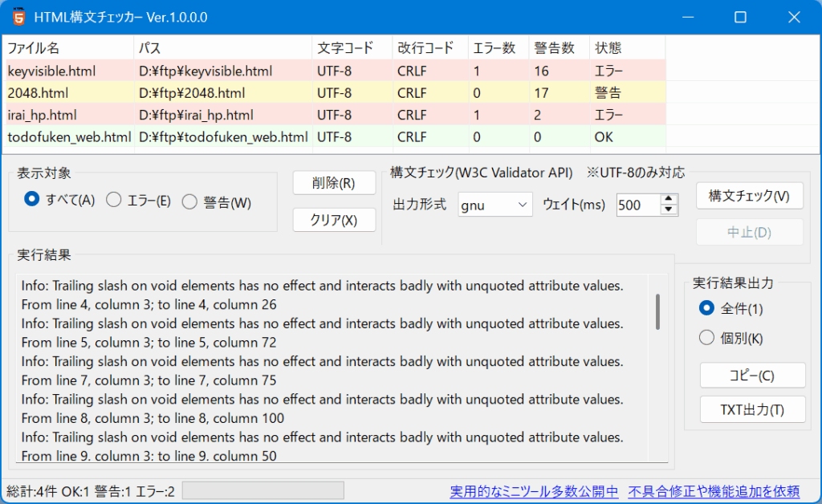Open the 出力形式 gnu dropdown
The width and height of the screenshot is (822, 504).
click(495, 205)
